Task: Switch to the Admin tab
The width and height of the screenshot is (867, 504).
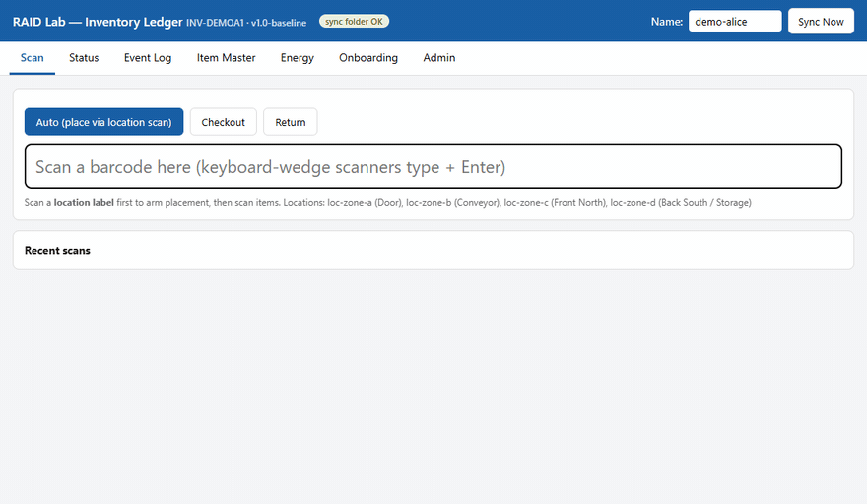Action: pyautogui.click(x=439, y=58)
